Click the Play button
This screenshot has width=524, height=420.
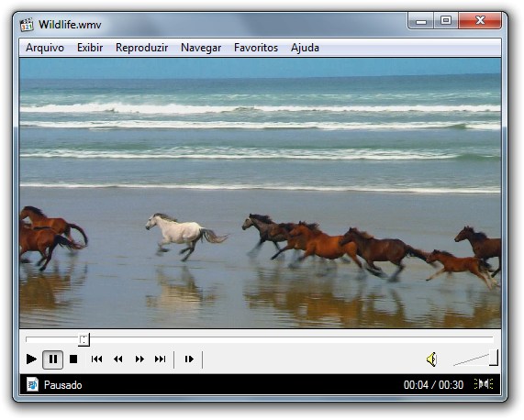point(31,359)
